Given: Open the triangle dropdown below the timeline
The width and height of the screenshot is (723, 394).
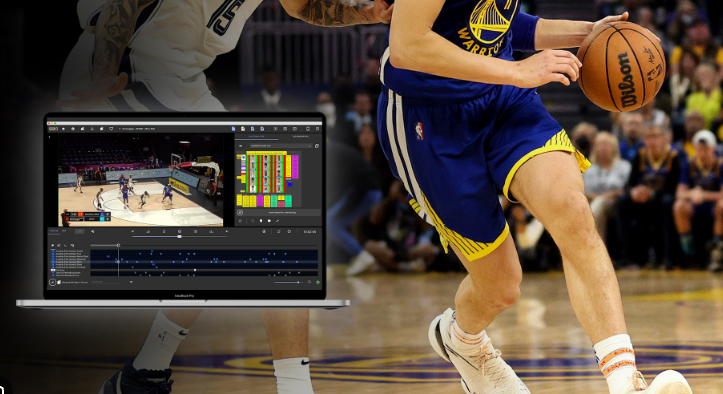Looking at the screenshot, I should (131, 282).
